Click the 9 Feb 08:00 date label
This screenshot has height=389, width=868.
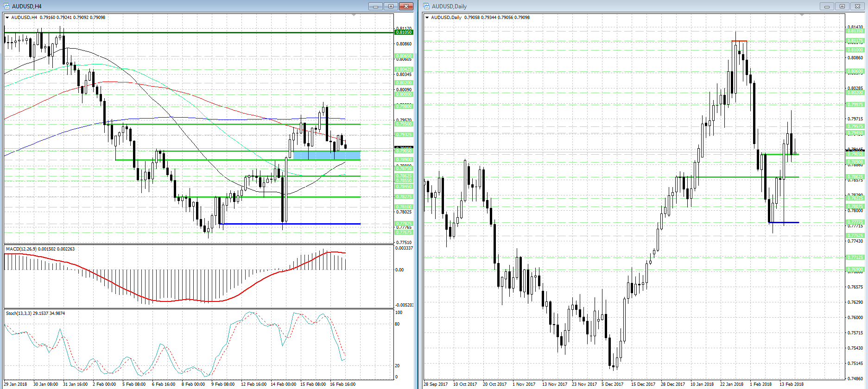click(223, 384)
